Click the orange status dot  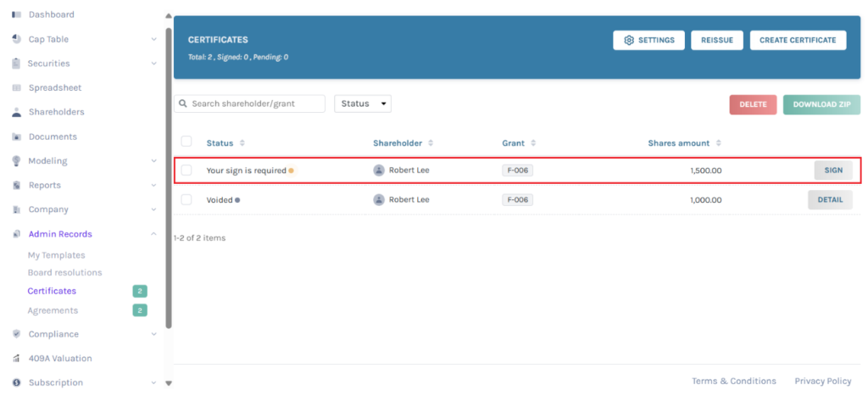292,170
